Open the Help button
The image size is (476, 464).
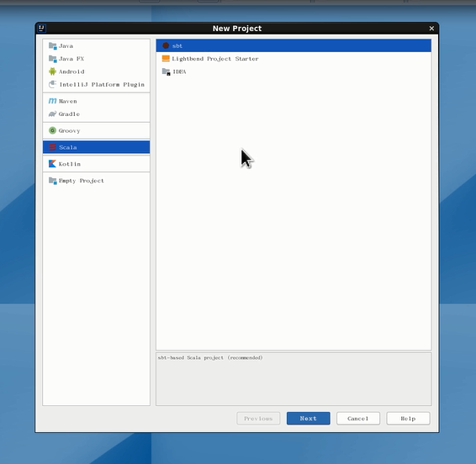[409, 419]
